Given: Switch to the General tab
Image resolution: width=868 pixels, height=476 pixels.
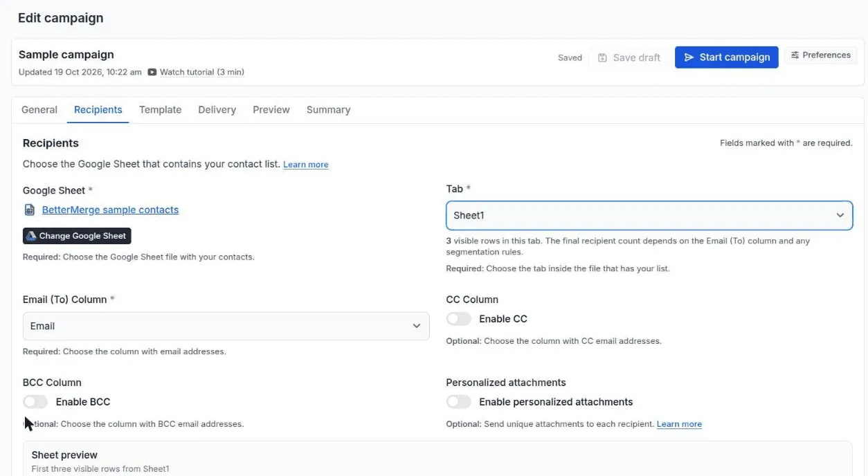Looking at the screenshot, I should coord(39,110).
